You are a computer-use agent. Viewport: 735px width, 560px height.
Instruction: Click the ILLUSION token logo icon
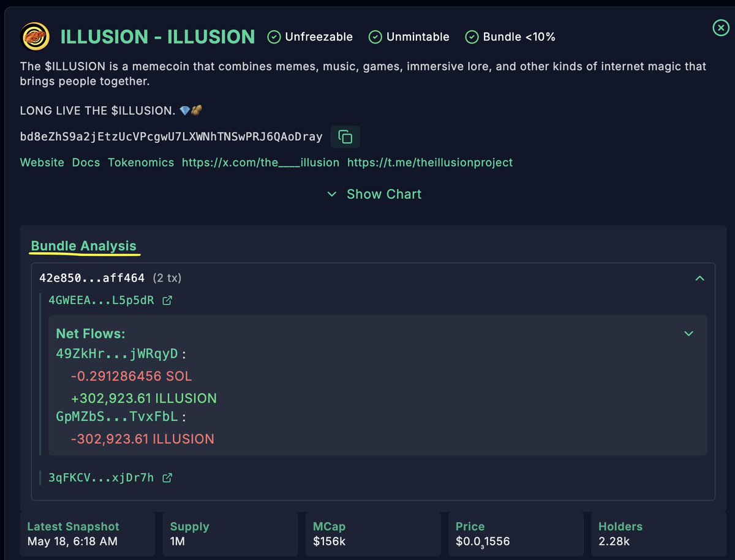(x=36, y=37)
